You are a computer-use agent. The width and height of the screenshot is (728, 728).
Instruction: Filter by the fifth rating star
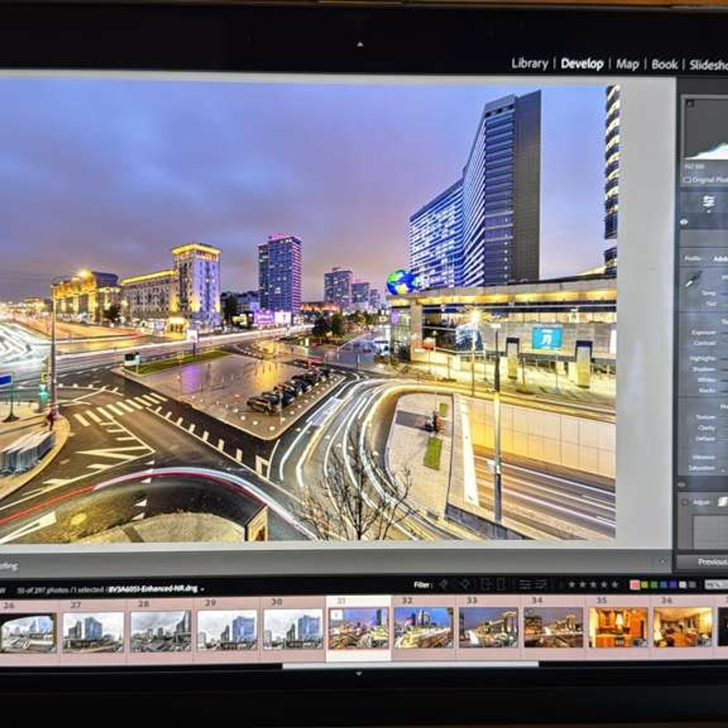click(x=614, y=584)
